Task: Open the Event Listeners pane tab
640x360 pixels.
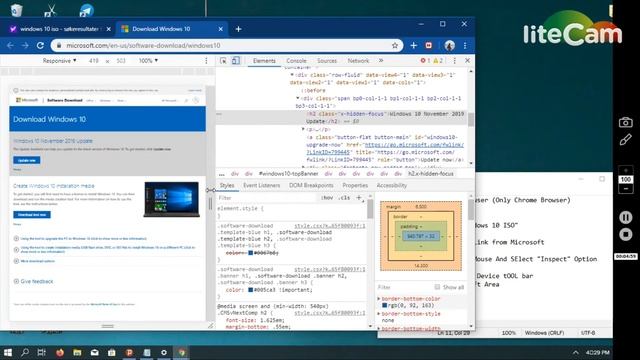Action: pyautogui.click(x=262, y=185)
